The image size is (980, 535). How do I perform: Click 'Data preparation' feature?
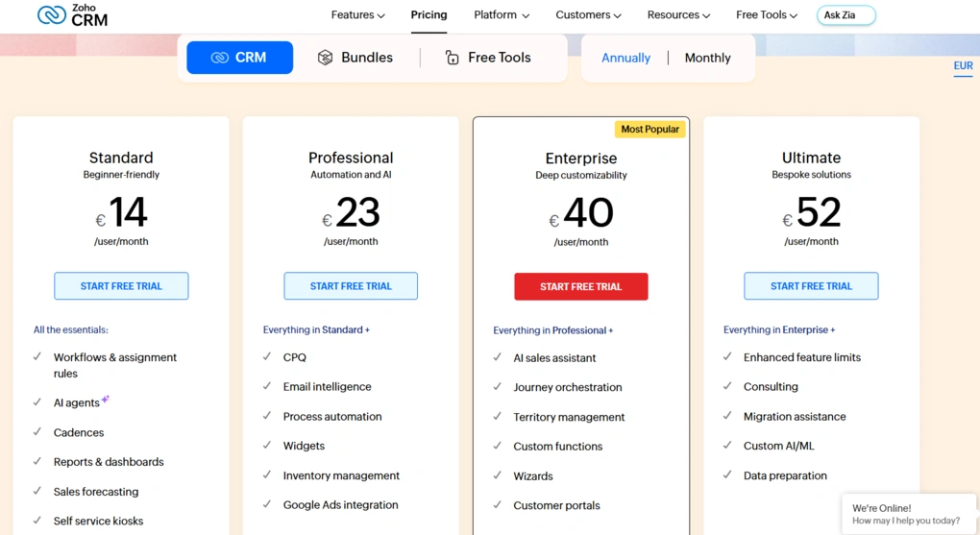coord(785,475)
